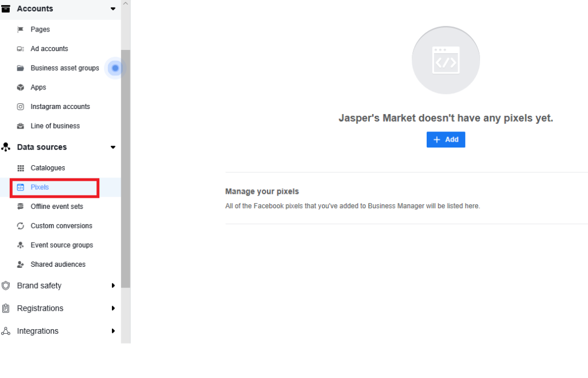Click the Pages flag icon
Viewport: 588px width, 378px height.
point(21,30)
